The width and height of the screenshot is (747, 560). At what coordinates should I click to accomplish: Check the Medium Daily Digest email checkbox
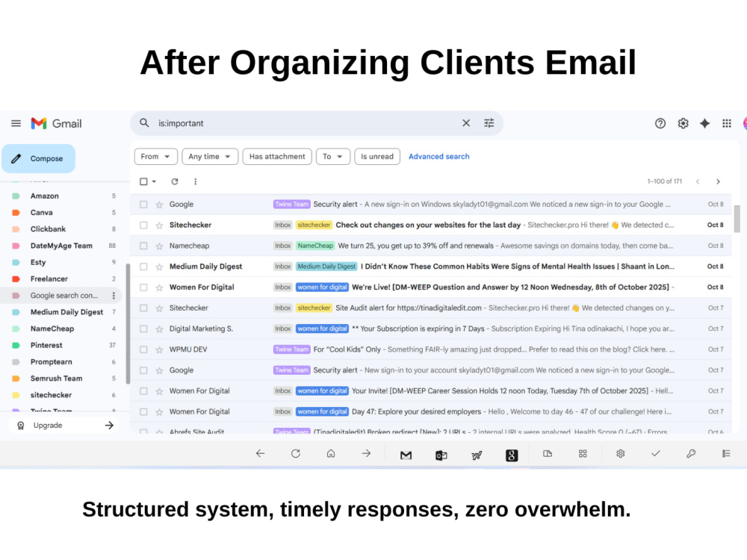tap(143, 267)
